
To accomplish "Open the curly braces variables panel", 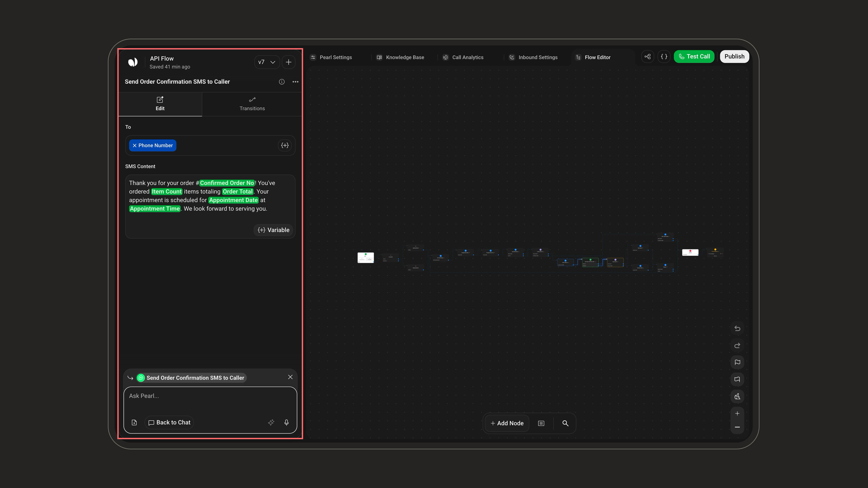I will 664,57.
